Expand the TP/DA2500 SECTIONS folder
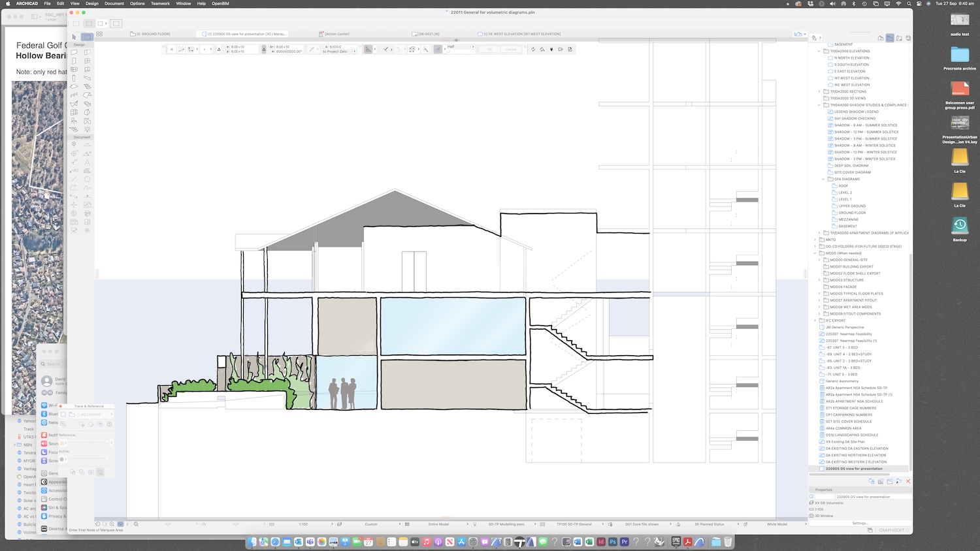This screenshot has height=551, width=980. pyautogui.click(x=819, y=91)
